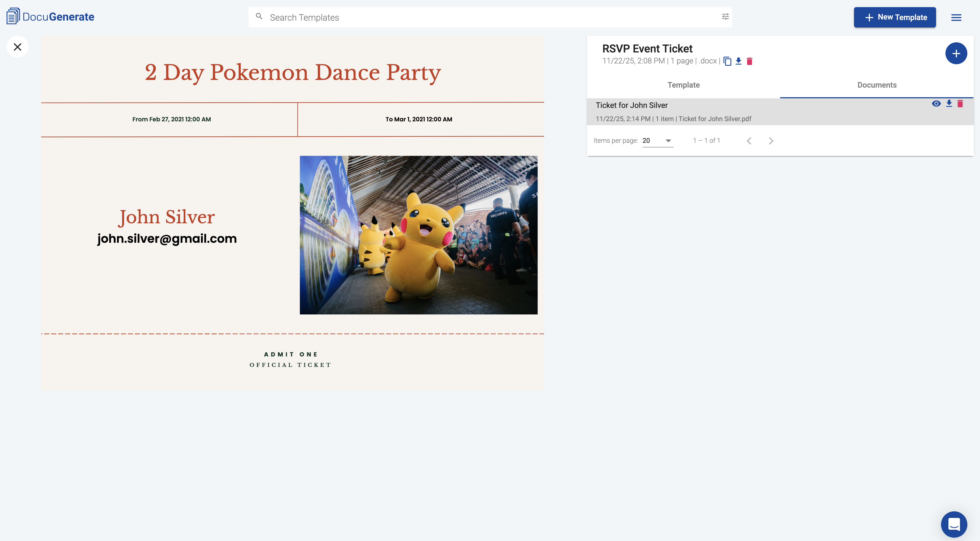Focus the Search Templates field
Viewport: 980px width, 541px height.
click(490, 17)
